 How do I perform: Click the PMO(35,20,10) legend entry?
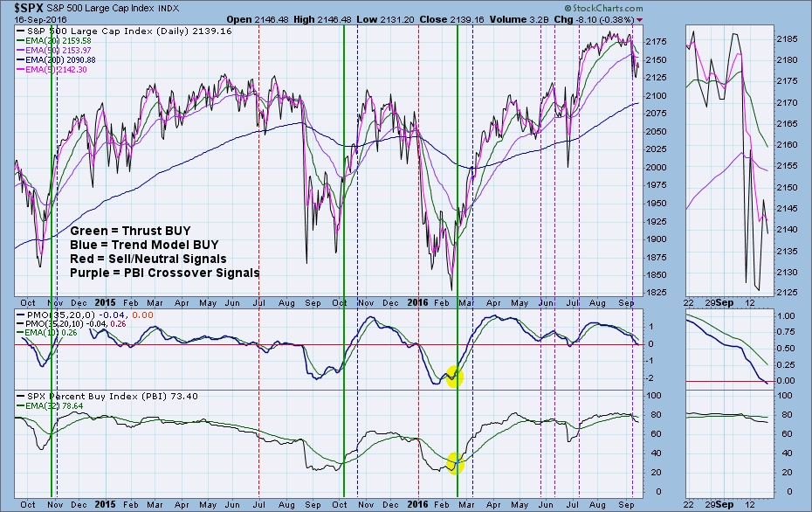pyautogui.click(x=72, y=324)
